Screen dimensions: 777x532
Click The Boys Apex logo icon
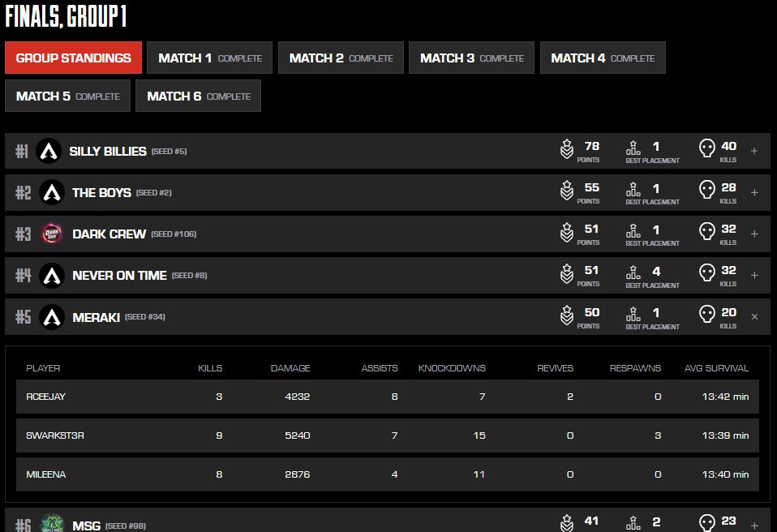(x=52, y=193)
